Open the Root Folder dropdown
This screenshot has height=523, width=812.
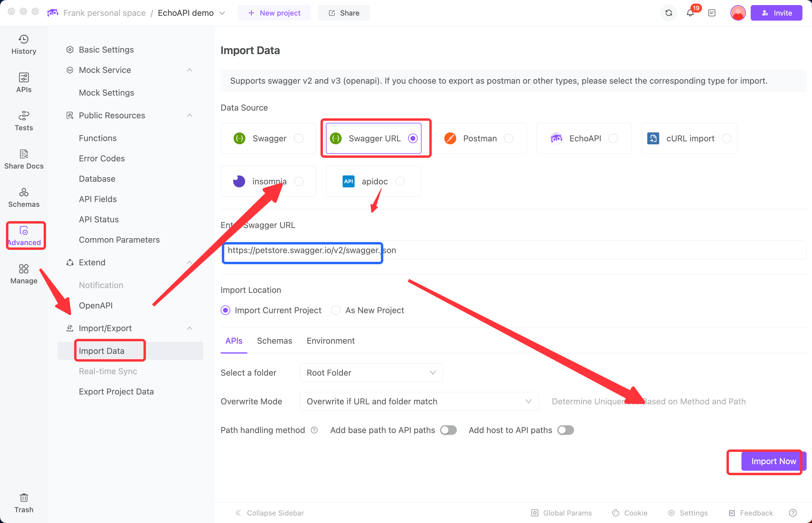371,373
